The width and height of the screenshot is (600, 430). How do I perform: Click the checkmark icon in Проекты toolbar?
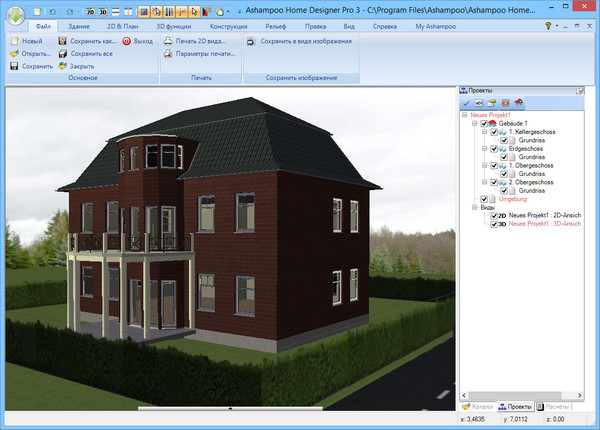[466, 103]
